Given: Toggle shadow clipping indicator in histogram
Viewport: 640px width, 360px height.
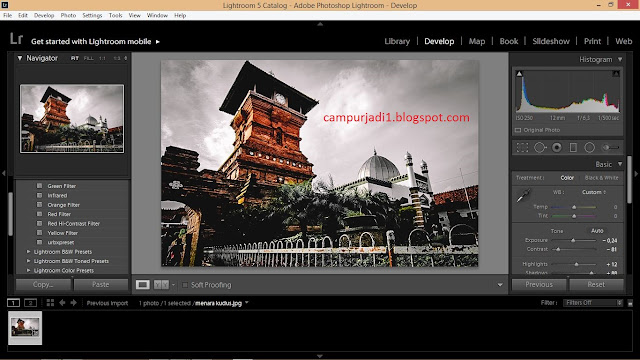Looking at the screenshot, I should click(x=519, y=73).
